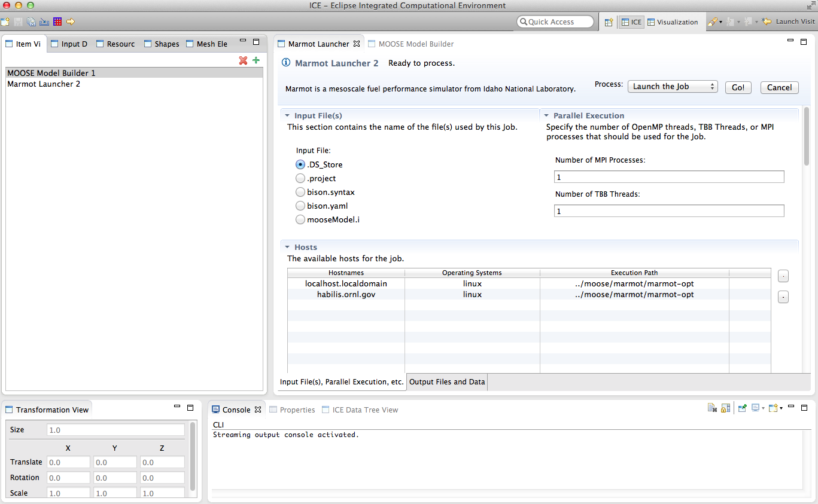Image resolution: width=818 pixels, height=504 pixels.
Task: Select the .DS_Store input file radio
Action: click(x=300, y=164)
